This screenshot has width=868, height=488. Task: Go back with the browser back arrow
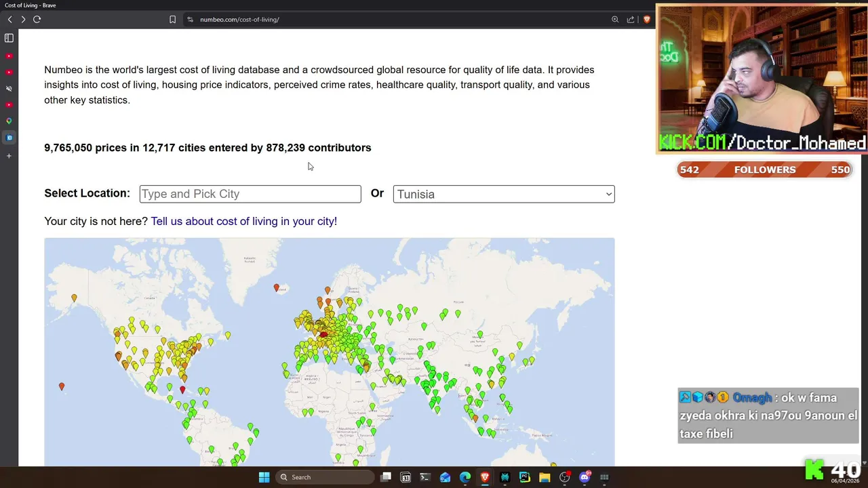pos(9,19)
